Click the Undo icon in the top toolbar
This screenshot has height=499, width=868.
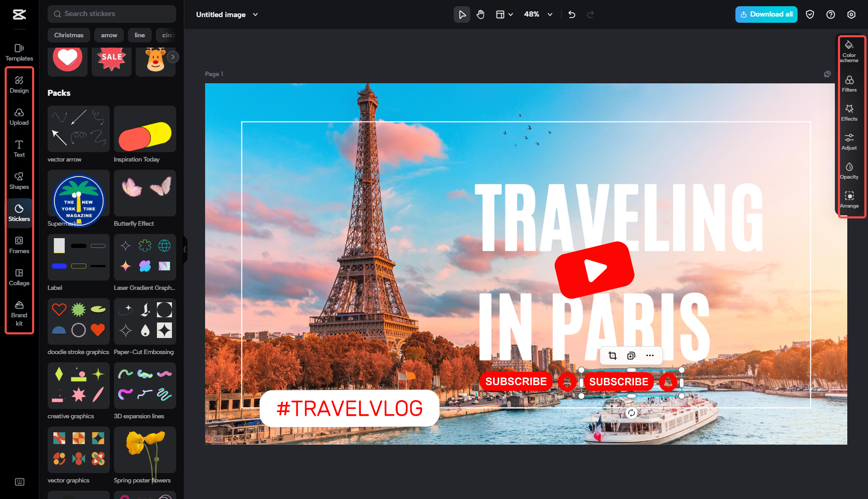(x=571, y=14)
